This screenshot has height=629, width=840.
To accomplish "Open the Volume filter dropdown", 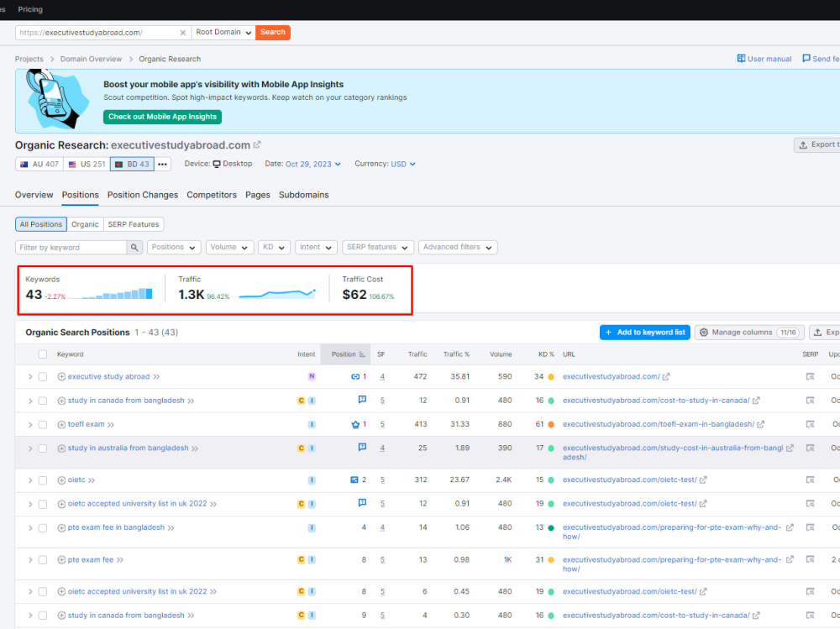I will tap(229, 248).
